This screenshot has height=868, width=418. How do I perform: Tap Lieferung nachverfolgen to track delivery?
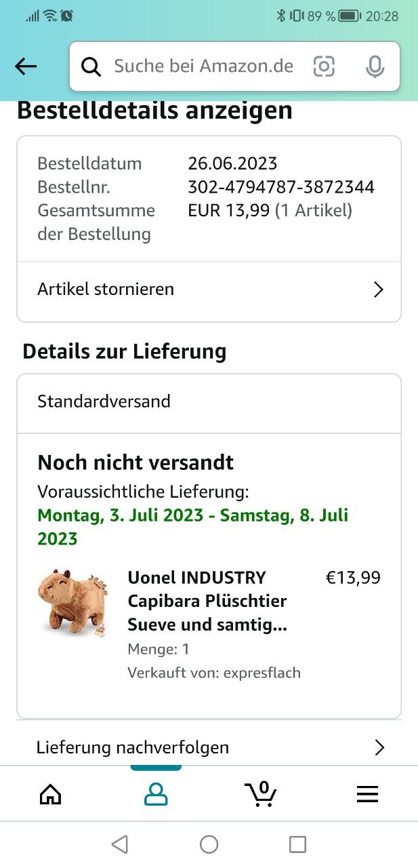[133, 747]
